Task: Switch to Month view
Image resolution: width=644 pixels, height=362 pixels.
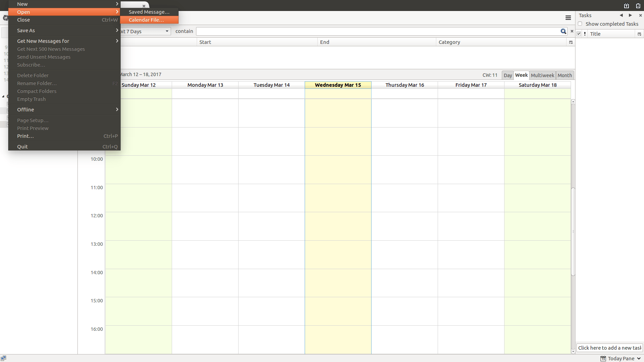Action: coord(564,75)
